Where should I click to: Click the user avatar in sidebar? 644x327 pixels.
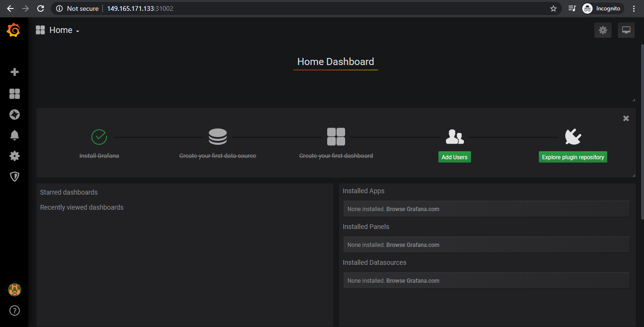(14, 290)
